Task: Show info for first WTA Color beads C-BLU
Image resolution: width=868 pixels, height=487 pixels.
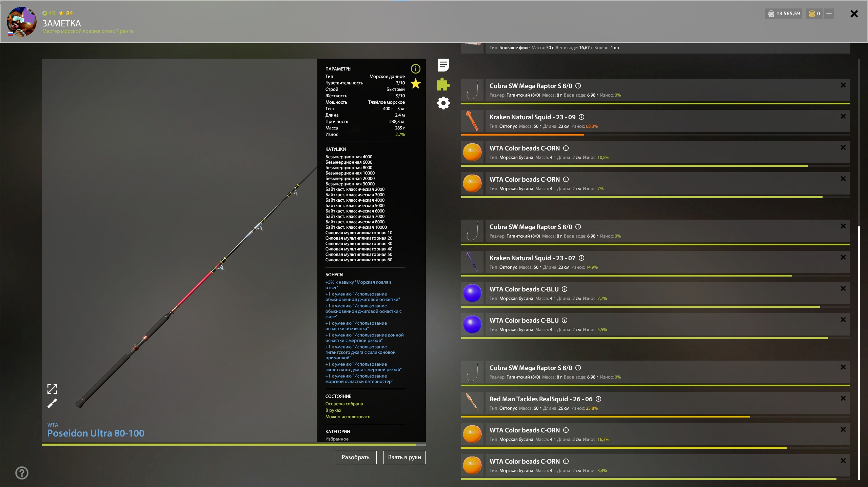Action: (x=565, y=289)
